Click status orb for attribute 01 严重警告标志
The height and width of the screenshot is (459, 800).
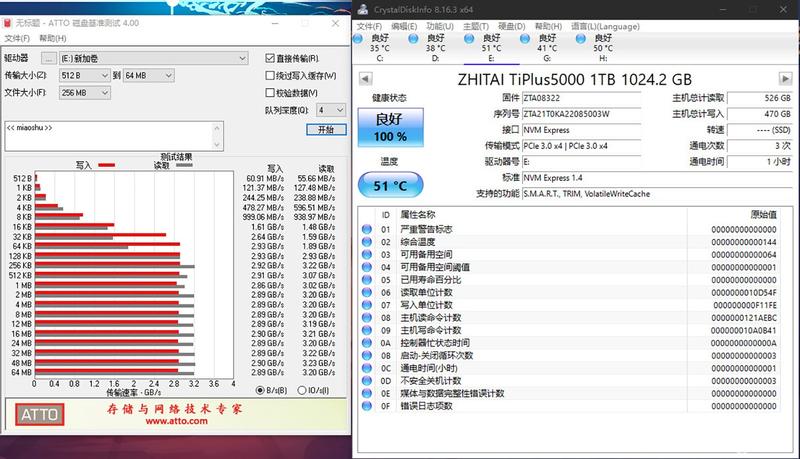[367, 229]
